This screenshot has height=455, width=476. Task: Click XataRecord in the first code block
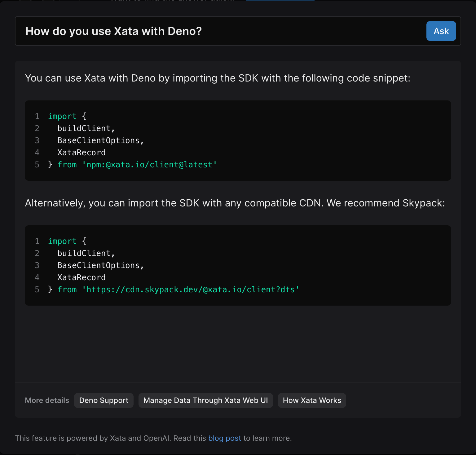81,152
